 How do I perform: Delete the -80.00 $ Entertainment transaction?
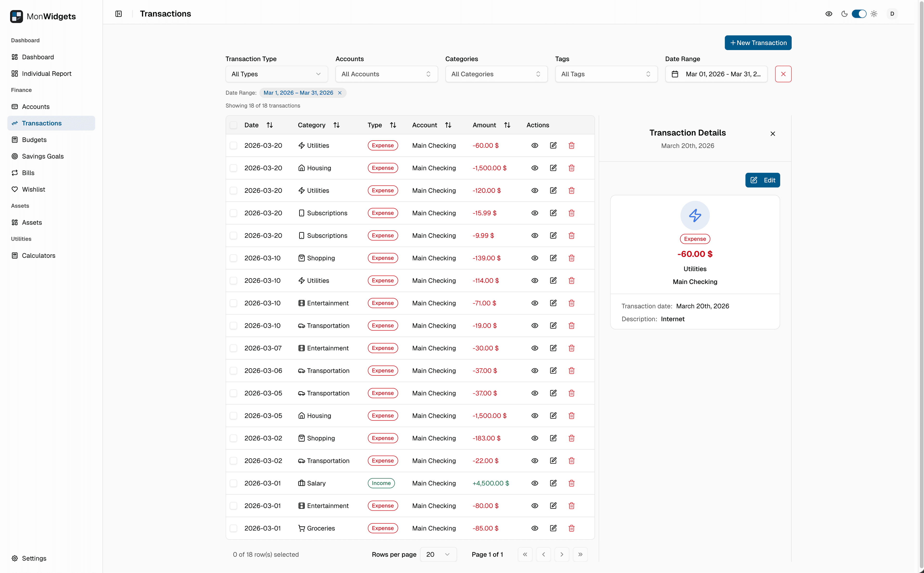(x=572, y=506)
